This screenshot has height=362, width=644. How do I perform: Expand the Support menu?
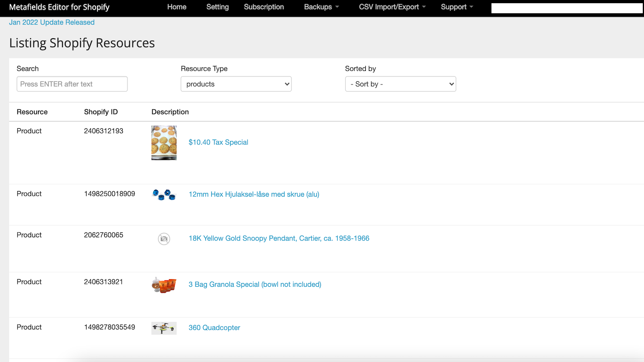pyautogui.click(x=456, y=7)
